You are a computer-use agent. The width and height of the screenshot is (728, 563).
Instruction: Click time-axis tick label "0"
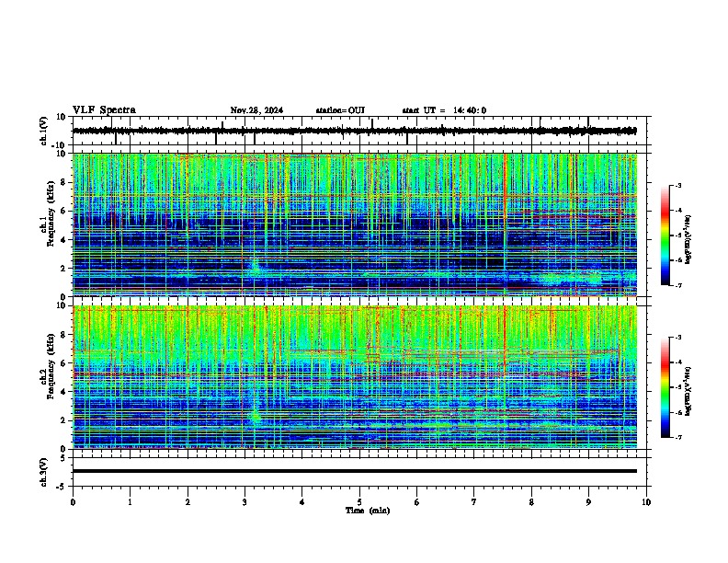click(x=73, y=502)
